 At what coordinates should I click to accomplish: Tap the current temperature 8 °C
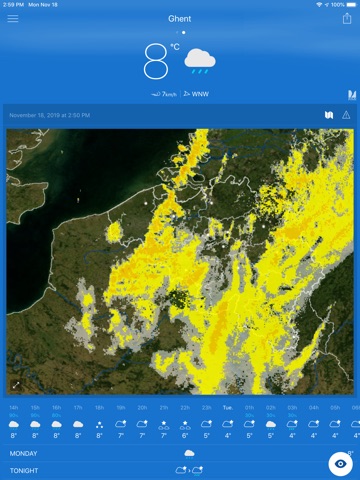pyautogui.click(x=161, y=61)
